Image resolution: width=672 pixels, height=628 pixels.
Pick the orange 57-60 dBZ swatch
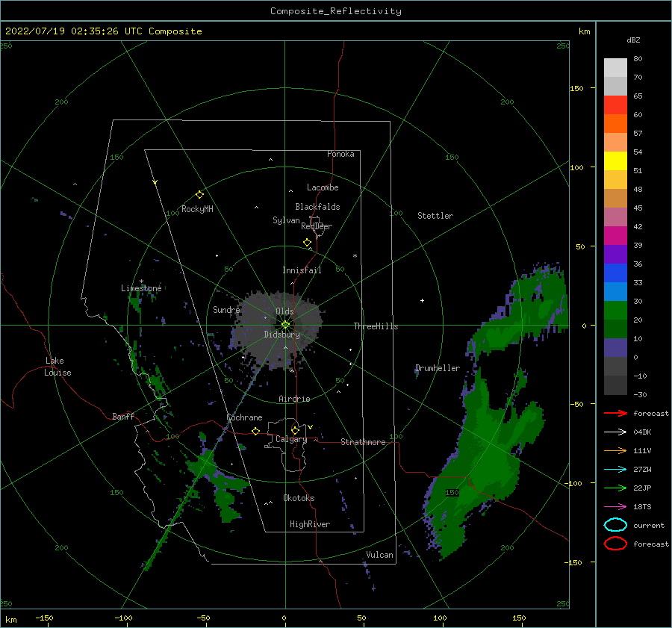click(615, 124)
